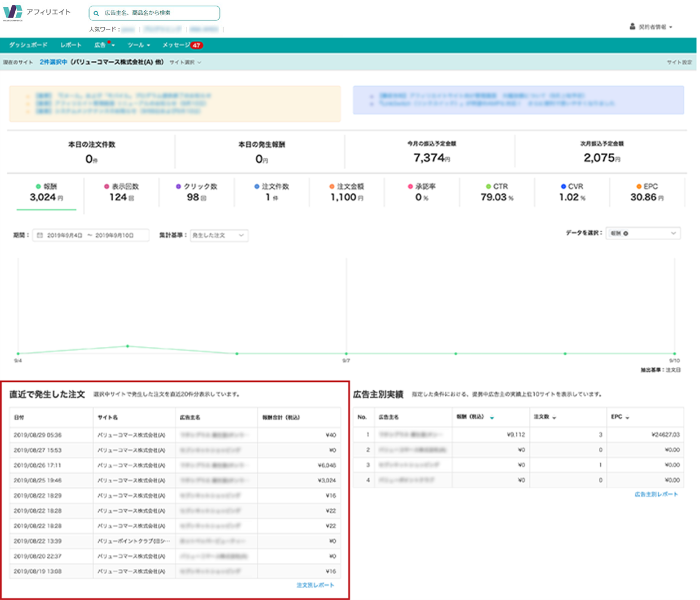Click the ¥24627.03 EPC value
This screenshot has height=600, width=700.
666,435
